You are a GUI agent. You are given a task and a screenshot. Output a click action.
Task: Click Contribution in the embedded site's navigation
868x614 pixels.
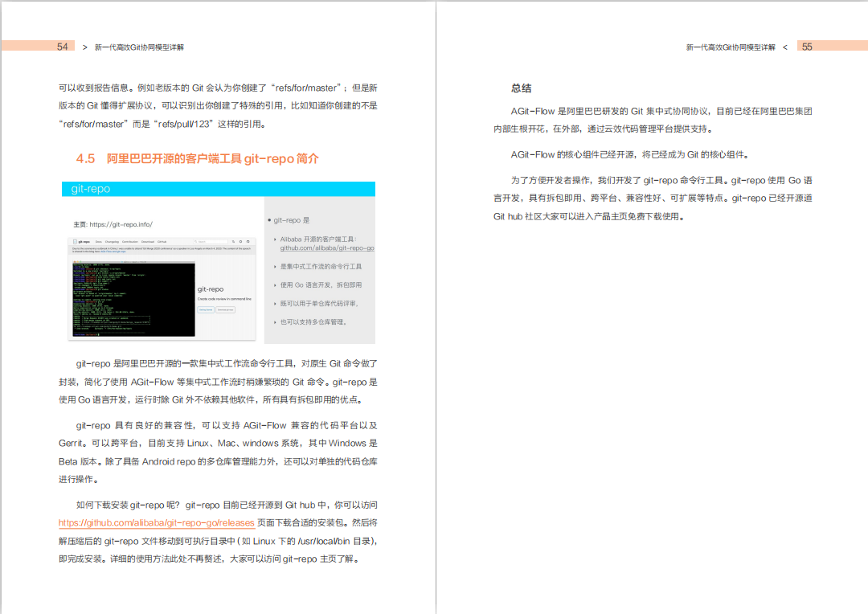point(130,241)
